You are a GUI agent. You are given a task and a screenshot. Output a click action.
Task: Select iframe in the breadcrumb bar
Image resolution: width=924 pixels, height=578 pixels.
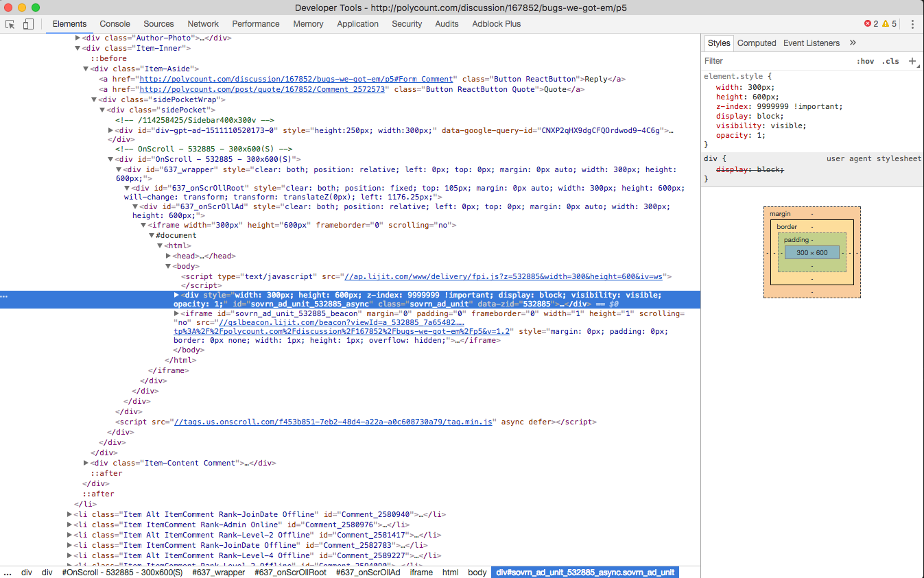pyautogui.click(x=421, y=572)
